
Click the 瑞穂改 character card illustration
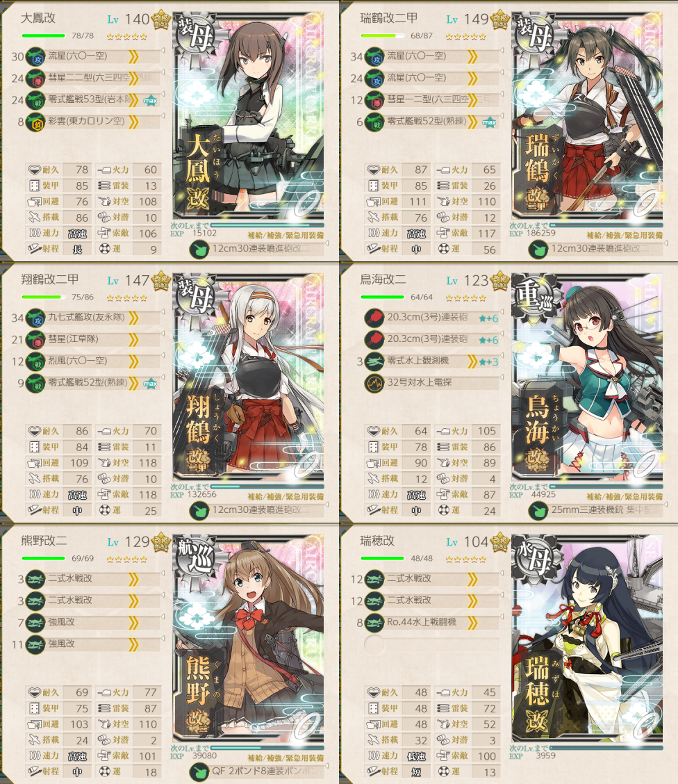click(x=587, y=639)
